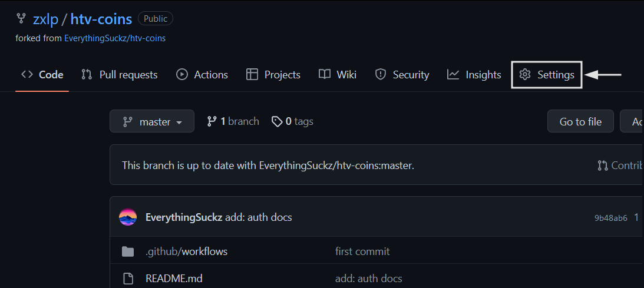View the 0 tags list
Image resolution: width=644 pixels, height=288 pixels.
[292, 121]
